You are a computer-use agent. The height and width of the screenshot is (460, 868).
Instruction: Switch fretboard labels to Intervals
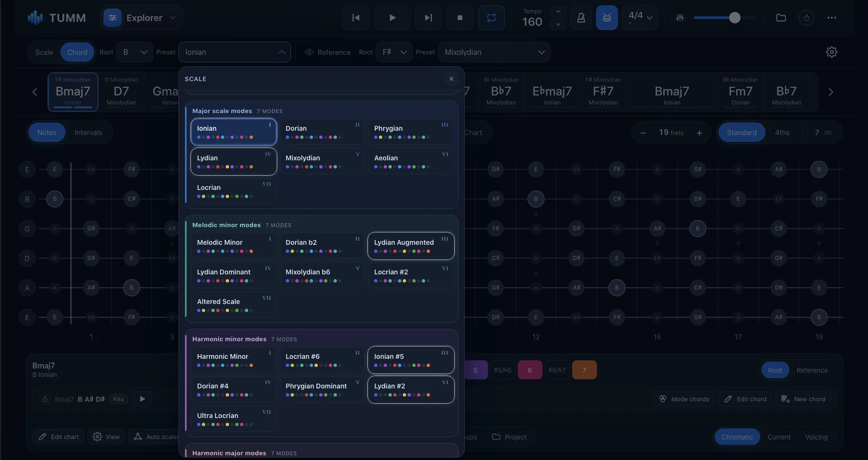pos(88,133)
